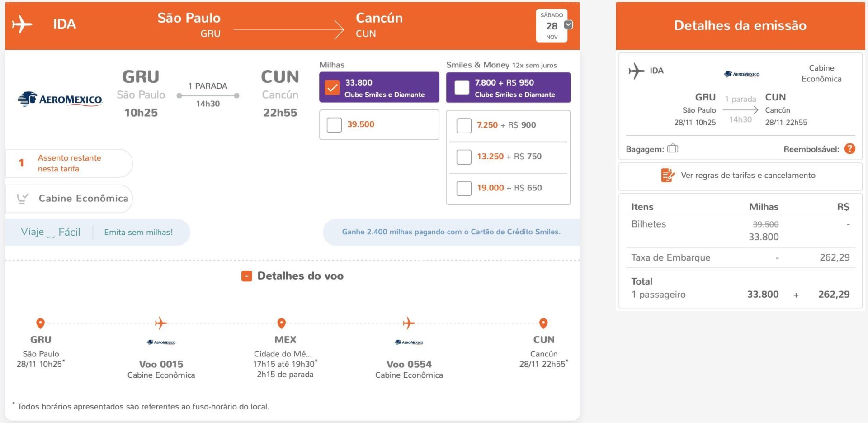
Task: Uncheck the 33.800 miles Clube Smiles fare
Action: pyautogui.click(x=332, y=88)
